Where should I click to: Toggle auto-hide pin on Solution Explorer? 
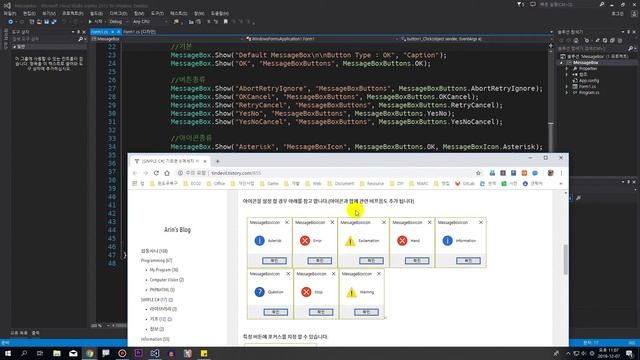click(x=628, y=32)
